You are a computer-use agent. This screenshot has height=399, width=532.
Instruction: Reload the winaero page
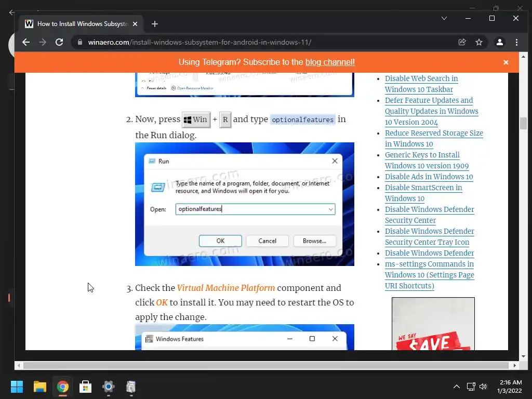click(59, 42)
